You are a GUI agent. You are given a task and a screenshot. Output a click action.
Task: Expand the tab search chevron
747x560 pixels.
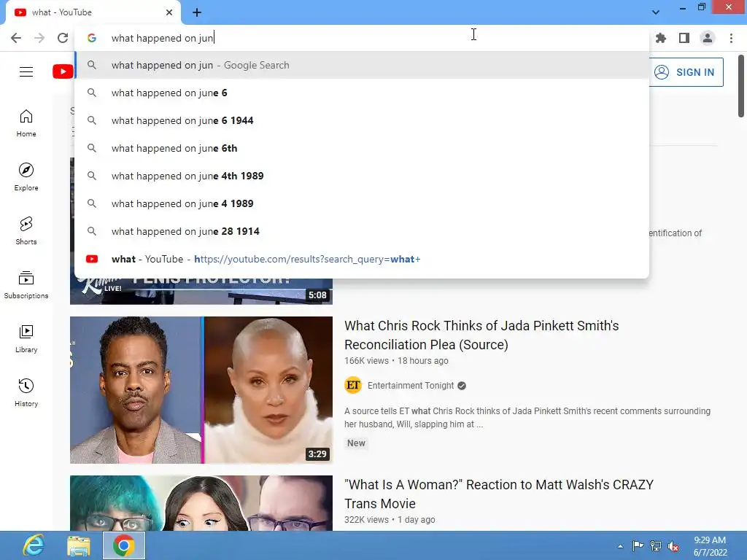pyautogui.click(x=656, y=12)
